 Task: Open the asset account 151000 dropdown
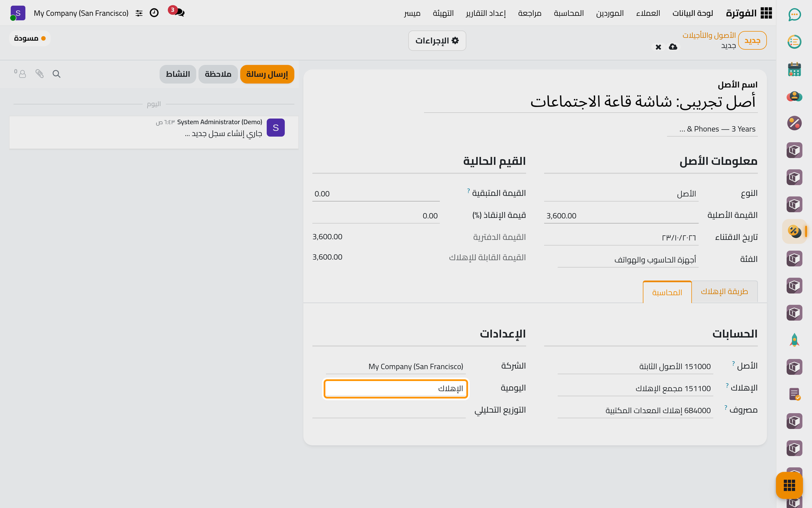[635, 367]
